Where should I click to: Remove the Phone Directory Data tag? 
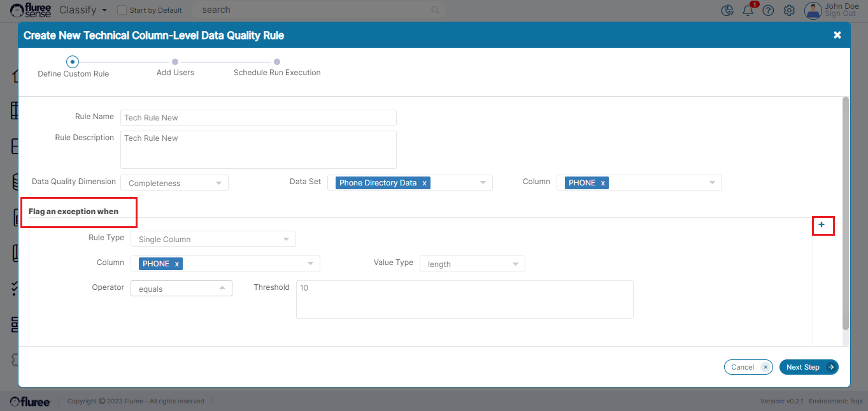pos(425,183)
